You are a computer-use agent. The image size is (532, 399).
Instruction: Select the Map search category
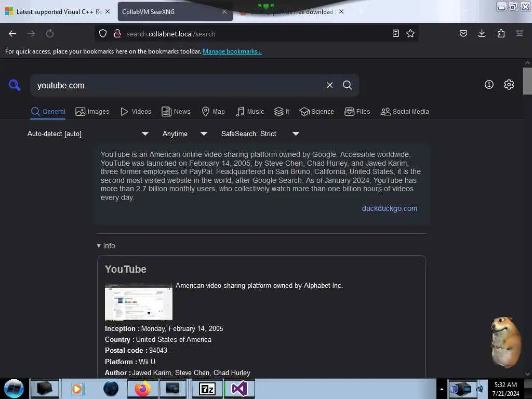214,112
